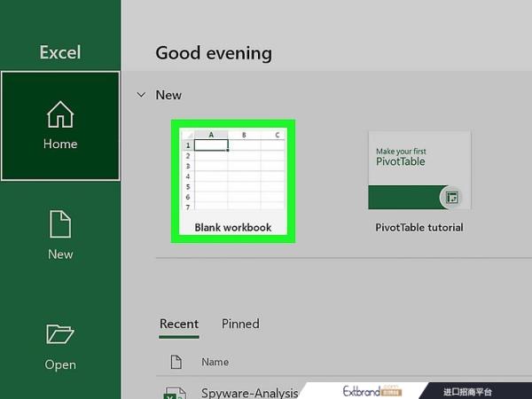Click the file type icon column header

pos(176,362)
